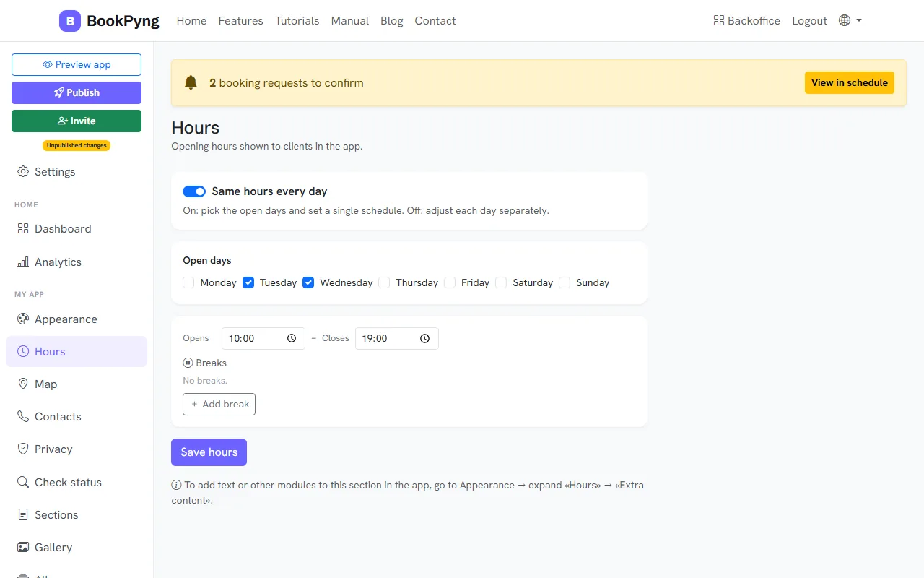Click the Save hours button

tap(209, 452)
